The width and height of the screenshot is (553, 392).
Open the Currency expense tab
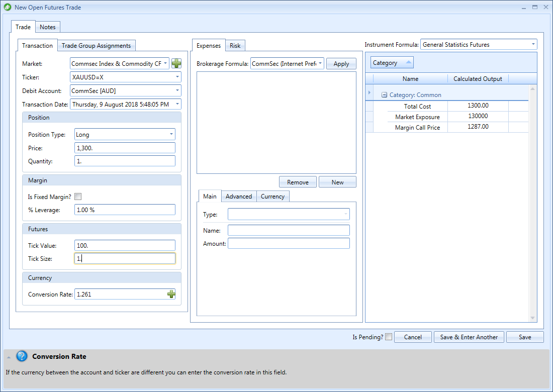point(272,197)
